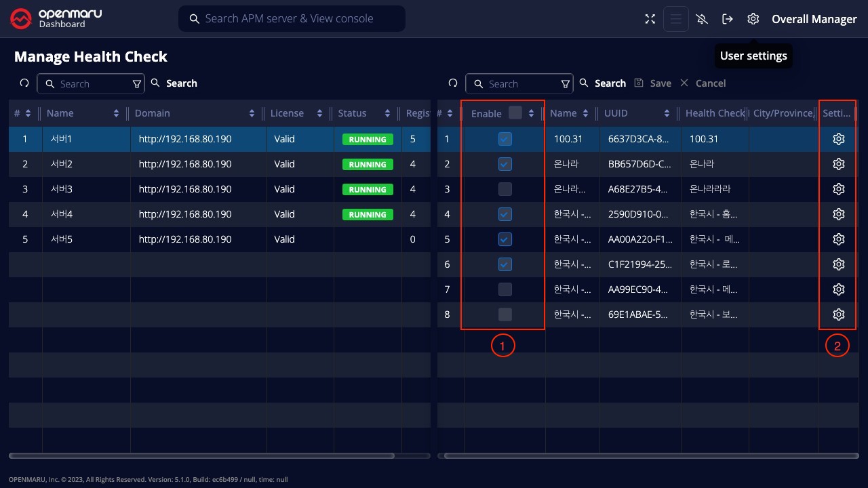
Task: Click the Search APM server input field
Action: 298,19
